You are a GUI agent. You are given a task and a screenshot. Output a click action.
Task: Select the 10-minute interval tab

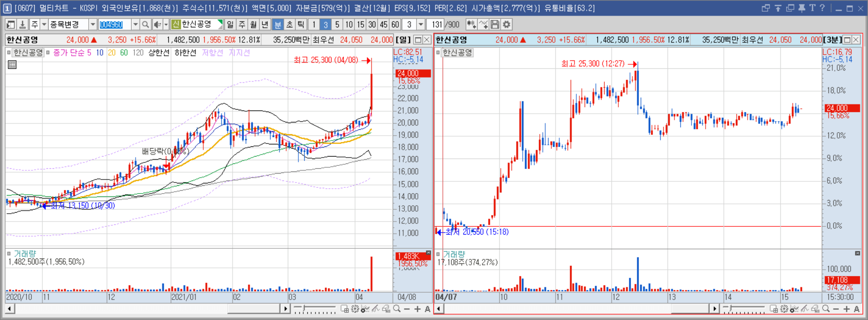(x=349, y=24)
